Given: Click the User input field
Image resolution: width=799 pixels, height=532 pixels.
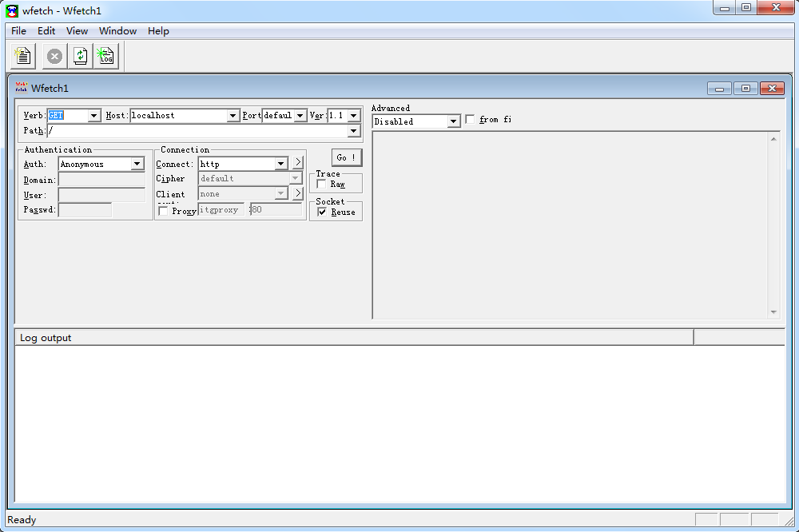Looking at the screenshot, I should 102,195.
